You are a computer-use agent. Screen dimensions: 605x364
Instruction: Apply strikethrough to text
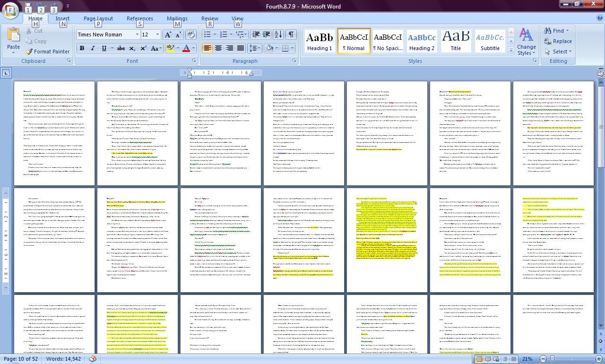(121, 49)
